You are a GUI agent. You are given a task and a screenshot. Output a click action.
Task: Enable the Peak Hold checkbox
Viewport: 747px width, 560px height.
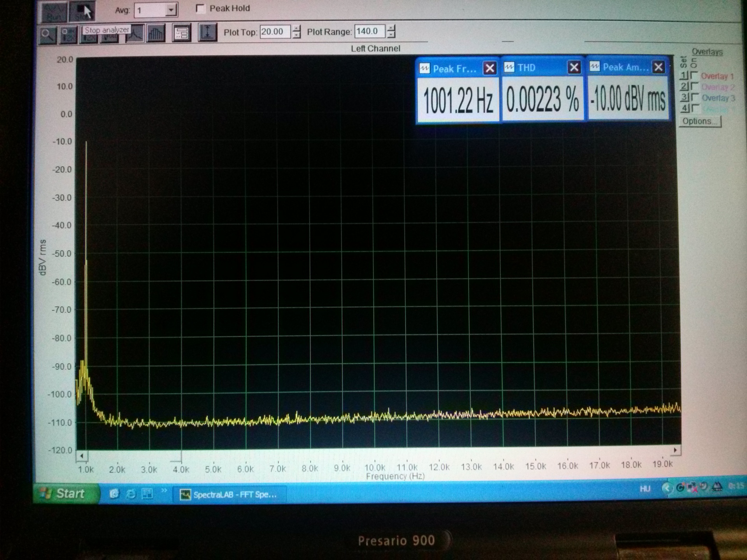200,9
